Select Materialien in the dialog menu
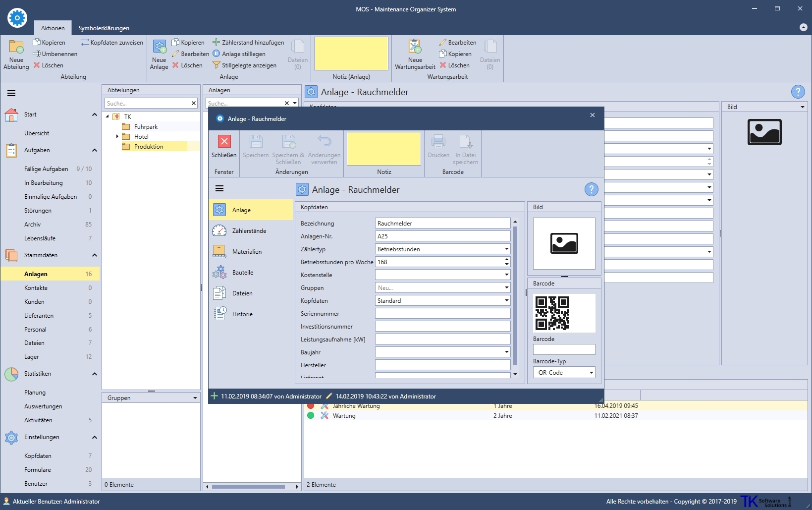 click(x=247, y=252)
